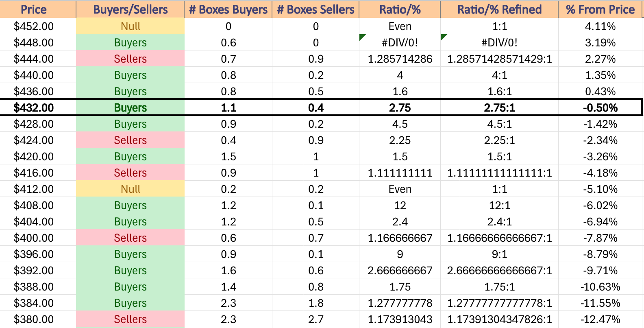The width and height of the screenshot is (644, 328).
Task: Click the 12:1 refined ratio cell
Action: click(x=499, y=205)
